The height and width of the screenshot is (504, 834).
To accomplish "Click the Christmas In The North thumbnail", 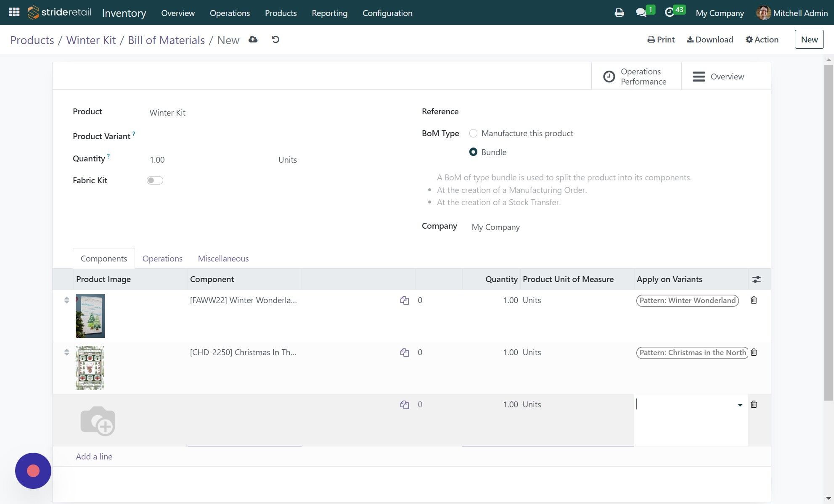I will (90, 368).
